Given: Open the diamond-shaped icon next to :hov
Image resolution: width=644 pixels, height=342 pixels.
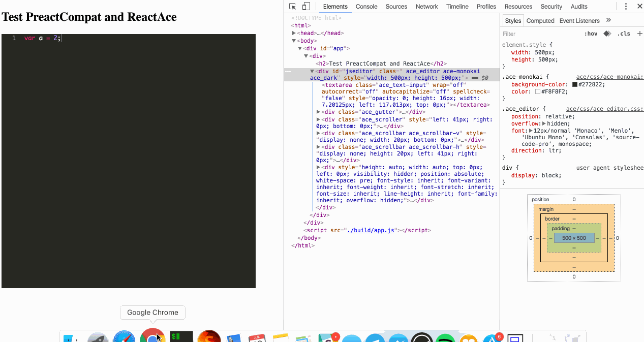Looking at the screenshot, I should pyautogui.click(x=607, y=34).
